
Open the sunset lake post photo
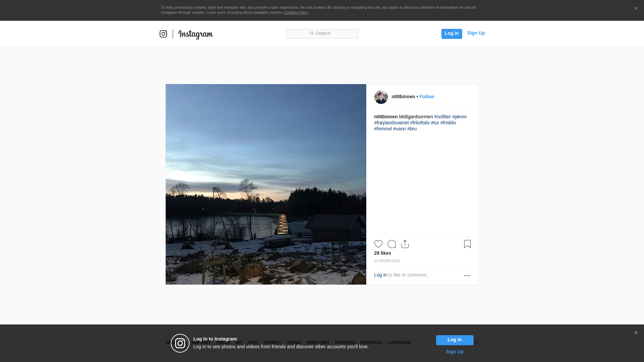[266, 184]
